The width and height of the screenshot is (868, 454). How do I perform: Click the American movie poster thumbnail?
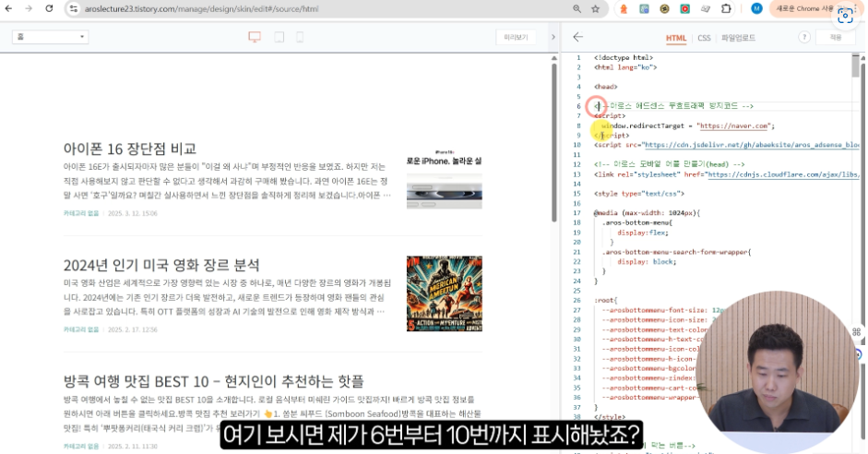point(444,293)
